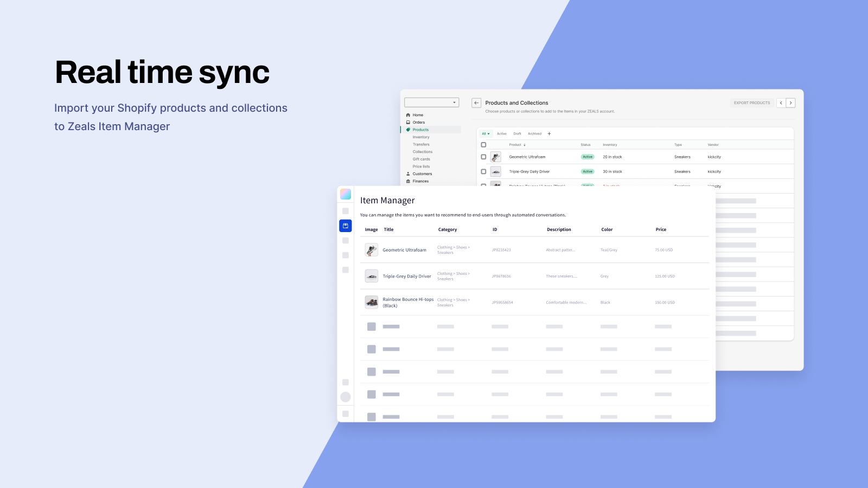Screen dimensions: 868x488
Task: Click the round avatar in Zeals sidebar
Action: [346, 397]
